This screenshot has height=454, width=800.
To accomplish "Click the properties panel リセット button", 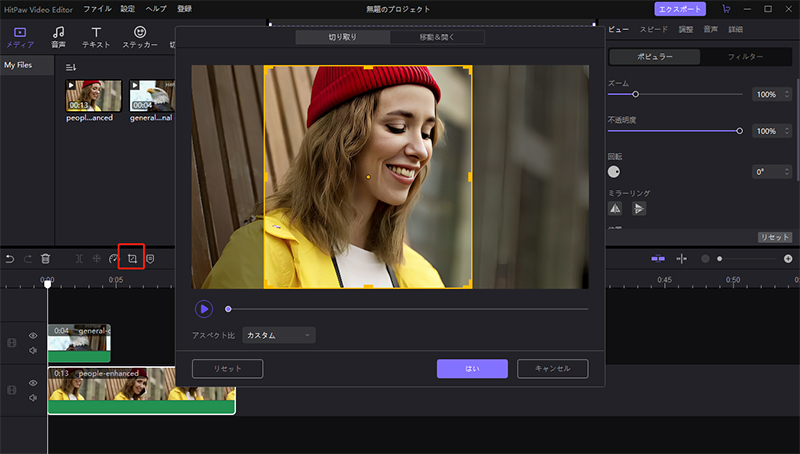I will [x=774, y=237].
